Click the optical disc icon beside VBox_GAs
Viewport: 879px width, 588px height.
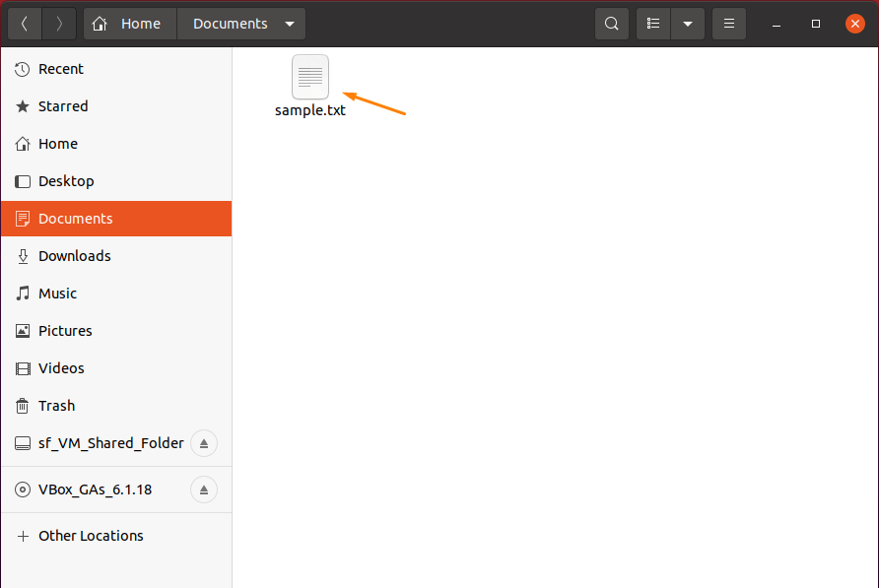coord(23,490)
